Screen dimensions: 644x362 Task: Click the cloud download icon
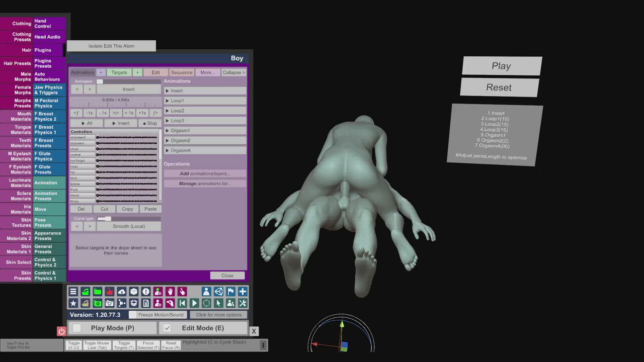(122, 292)
